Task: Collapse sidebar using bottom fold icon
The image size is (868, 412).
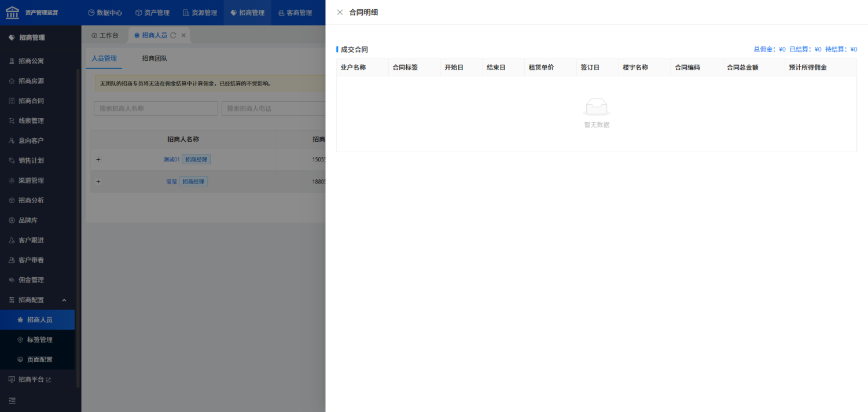Action: point(12,400)
